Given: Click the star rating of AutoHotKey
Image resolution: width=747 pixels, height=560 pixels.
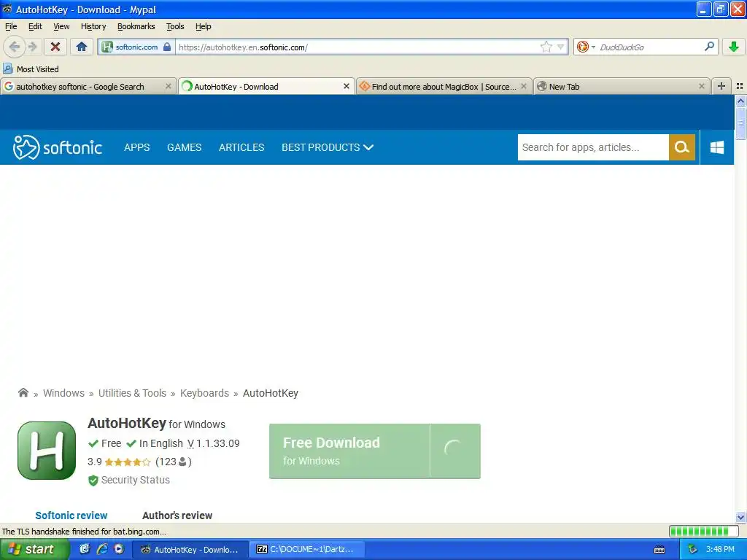Looking at the screenshot, I should coord(127,462).
